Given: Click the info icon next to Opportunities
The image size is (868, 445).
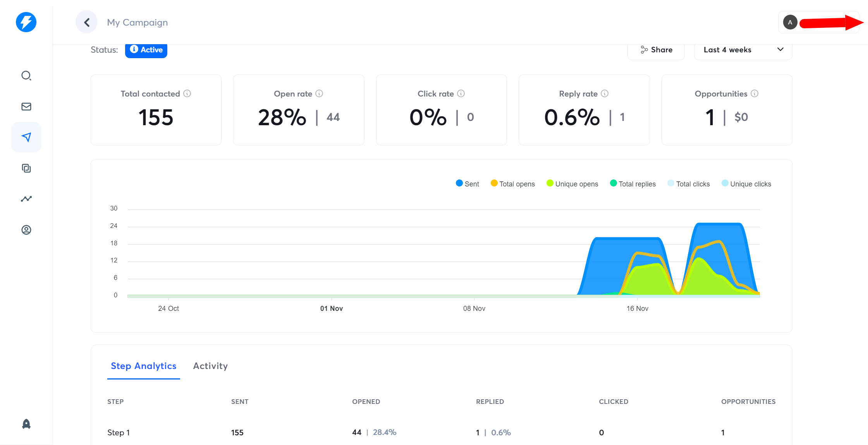Looking at the screenshot, I should tap(755, 93).
